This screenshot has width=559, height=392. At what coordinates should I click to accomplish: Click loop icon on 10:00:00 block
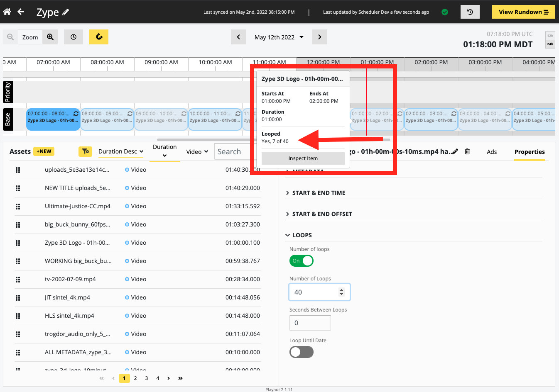pyautogui.click(x=238, y=114)
